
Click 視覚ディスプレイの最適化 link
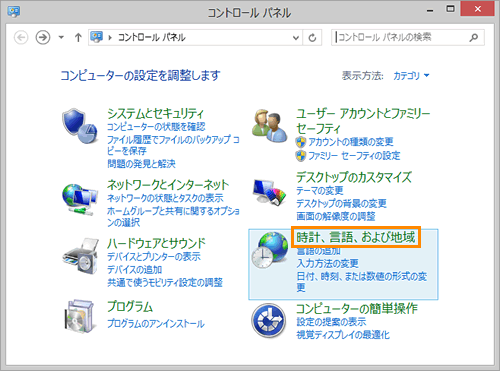(x=343, y=335)
